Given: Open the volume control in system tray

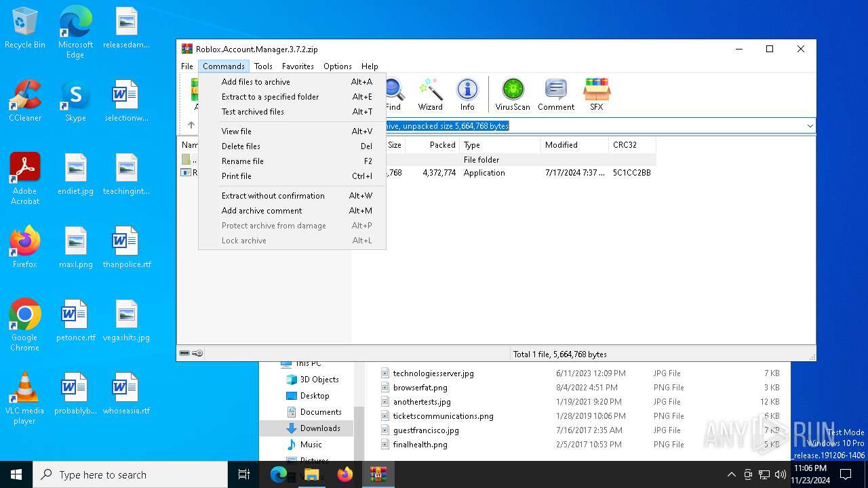Looking at the screenshot, I should tap(781, 474).
